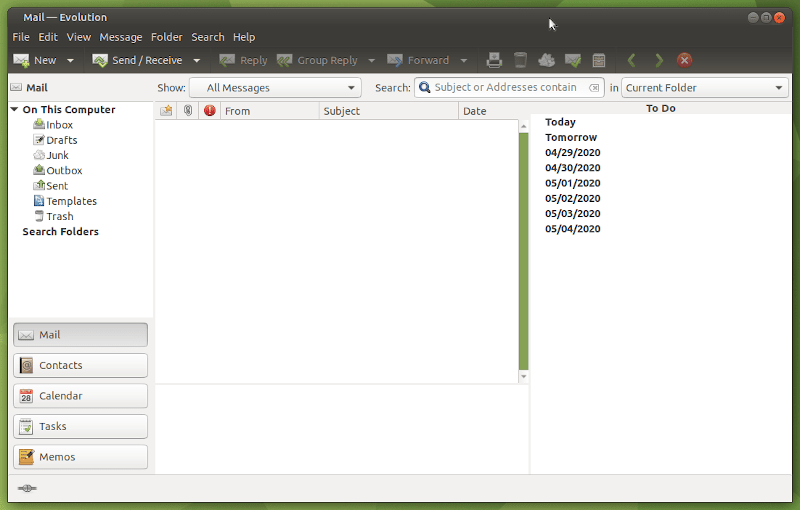Viewport: 800px width, 510px height.
Task: Select the Junk folder in sidebar
Action: coord(58,155)
